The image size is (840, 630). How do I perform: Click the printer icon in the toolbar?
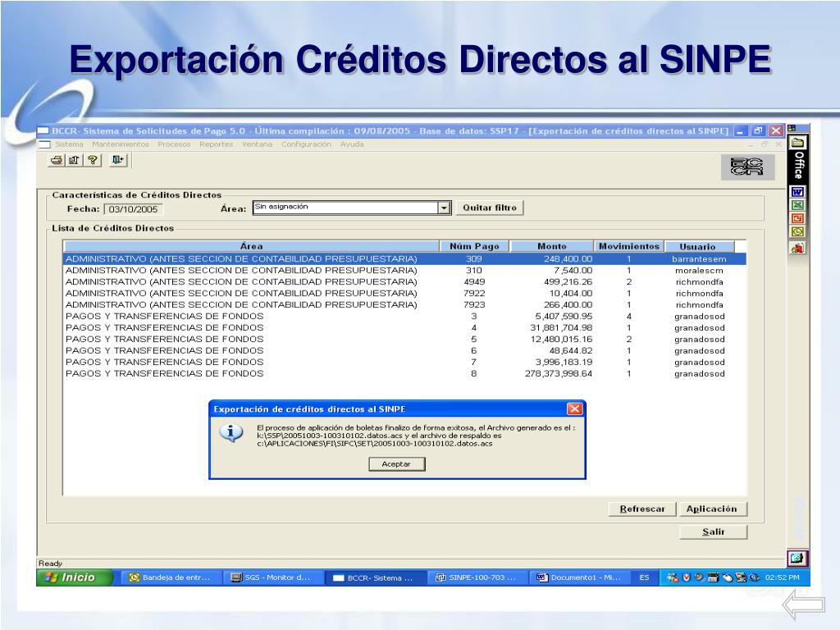[57, 160]
